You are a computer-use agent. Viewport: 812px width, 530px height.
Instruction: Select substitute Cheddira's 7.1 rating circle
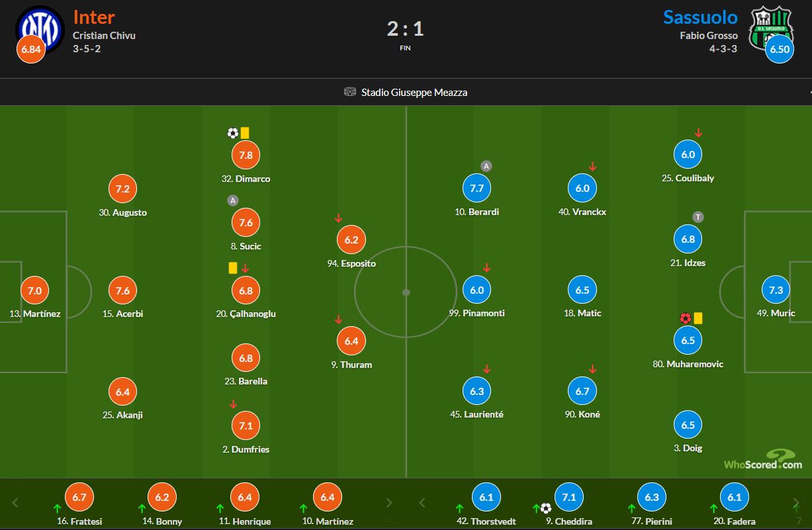pos(568,498)
